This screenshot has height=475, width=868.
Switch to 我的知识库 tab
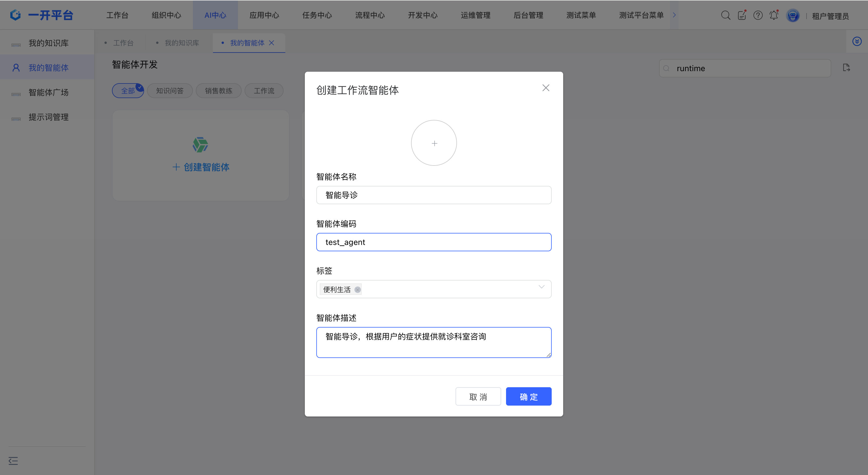tap(181, 43)
